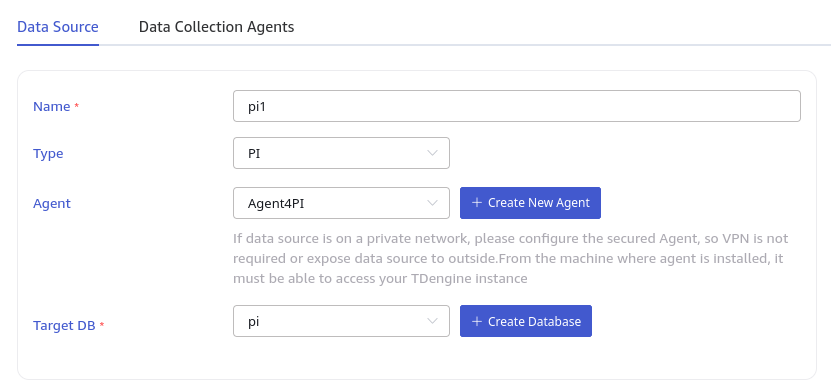This screenshot has width=831, height=385.
Task: Open the Target DB dropdown showing pi
Action: tap(341, 321)
